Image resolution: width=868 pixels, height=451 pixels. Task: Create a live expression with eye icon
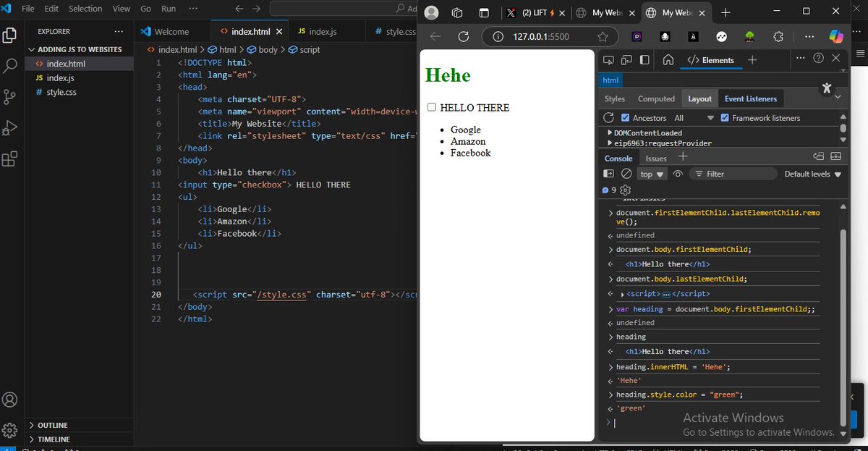point(678,174)
